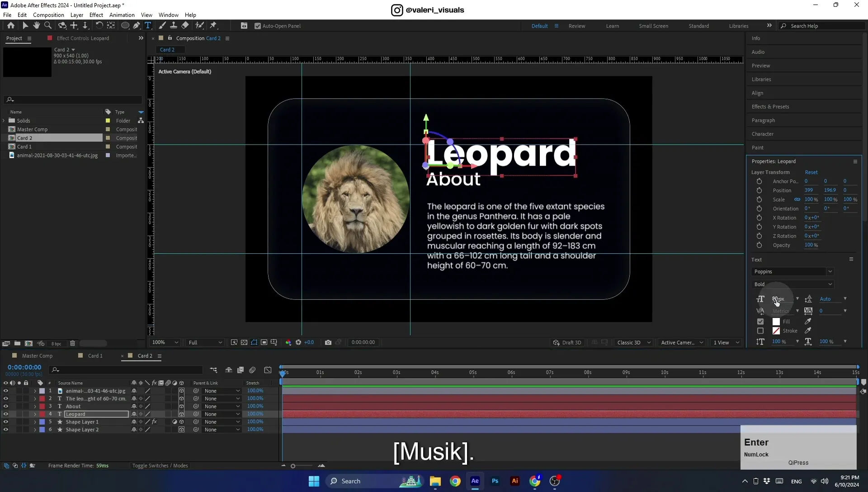Select the Ellipse shape tool

pos(125,26)
